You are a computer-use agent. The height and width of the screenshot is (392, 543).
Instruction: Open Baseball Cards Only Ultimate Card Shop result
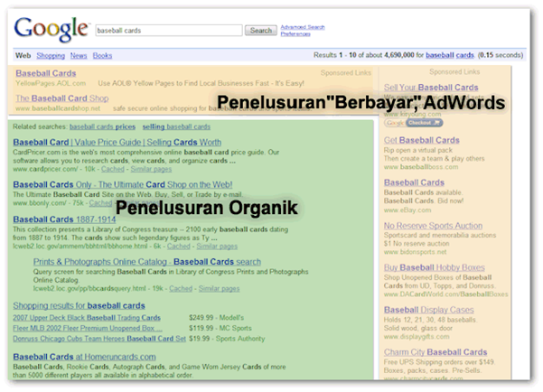(123, 184)
